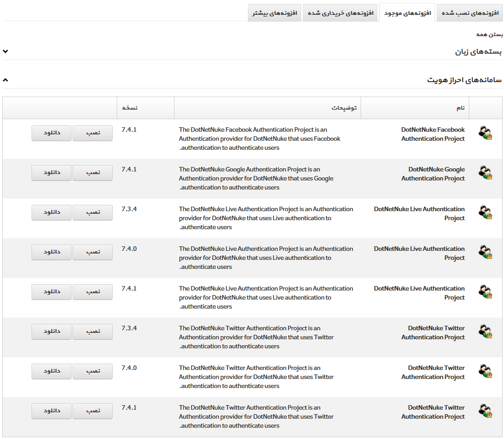Install Twitter Authentication Project version 7.4.1
The image size is (504, 439).
(93, 411)
